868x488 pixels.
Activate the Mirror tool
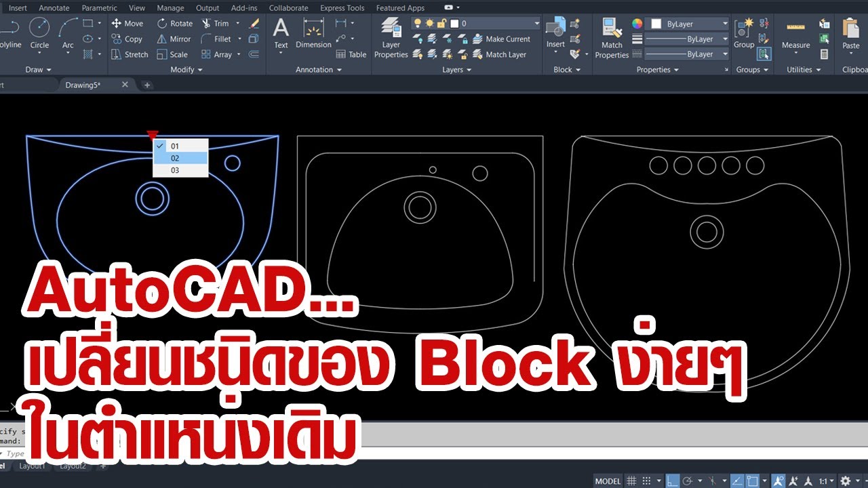pyautogui.click(x=174, y=39)
